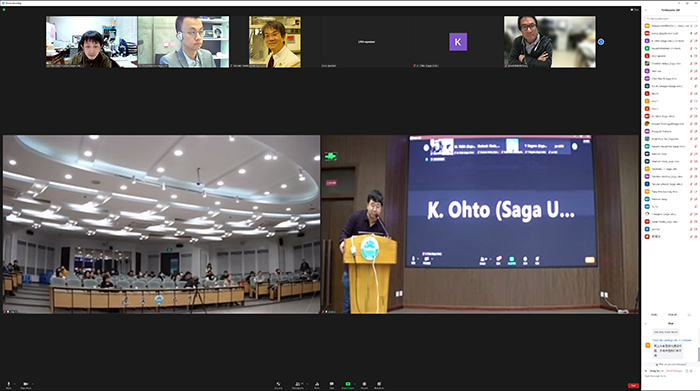This screenshot has width=700, height=391.
Task: Open the chat more options ellipsis
Action: pyautogui.click(x=696, y=371)
